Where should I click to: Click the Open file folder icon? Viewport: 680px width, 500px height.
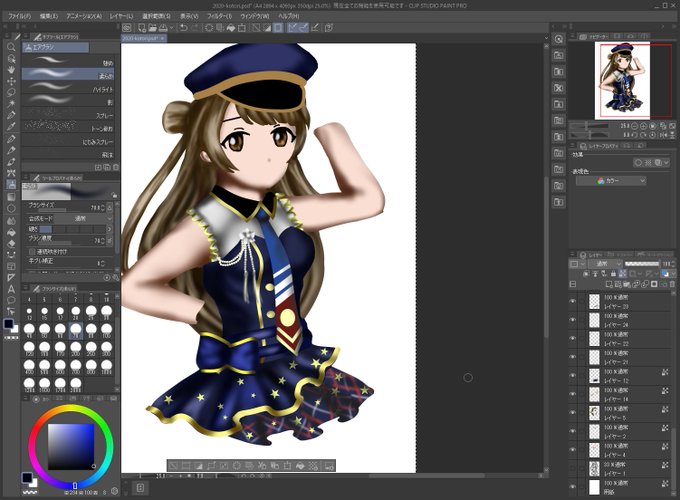[x=152, y=28]
